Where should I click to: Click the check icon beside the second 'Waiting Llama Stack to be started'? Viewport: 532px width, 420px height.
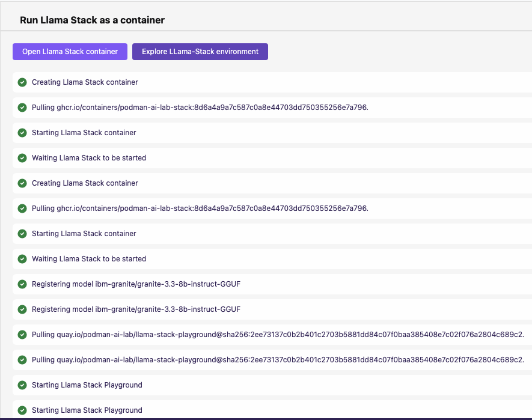(x=22, y=259)
